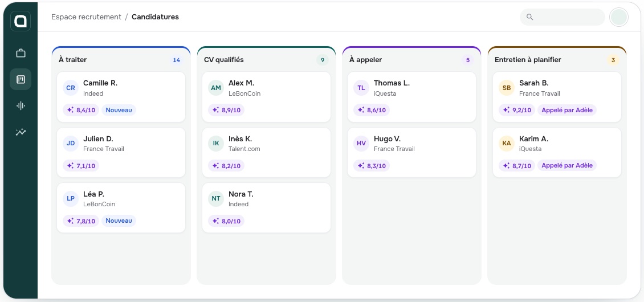Select the Entretien à planifier column header
Image resolution: width=644 pixels, height=302 pixels.
(x=528, y=60)
